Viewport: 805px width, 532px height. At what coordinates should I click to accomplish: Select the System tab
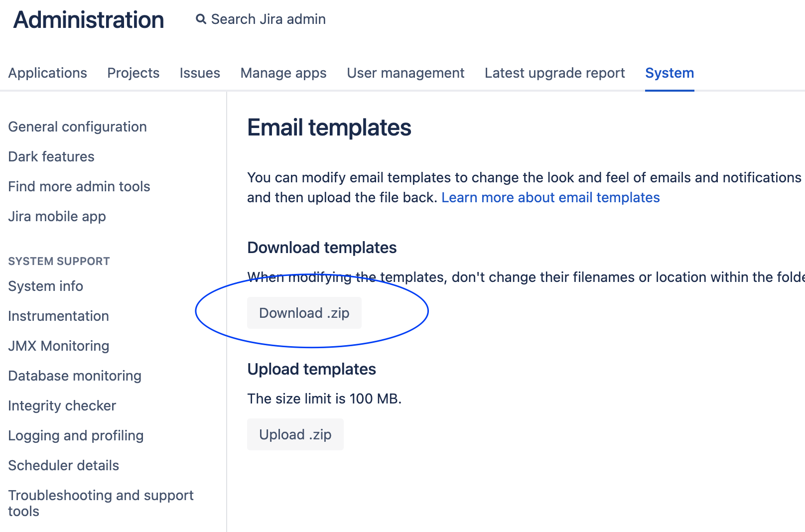(x=670, y=73)
